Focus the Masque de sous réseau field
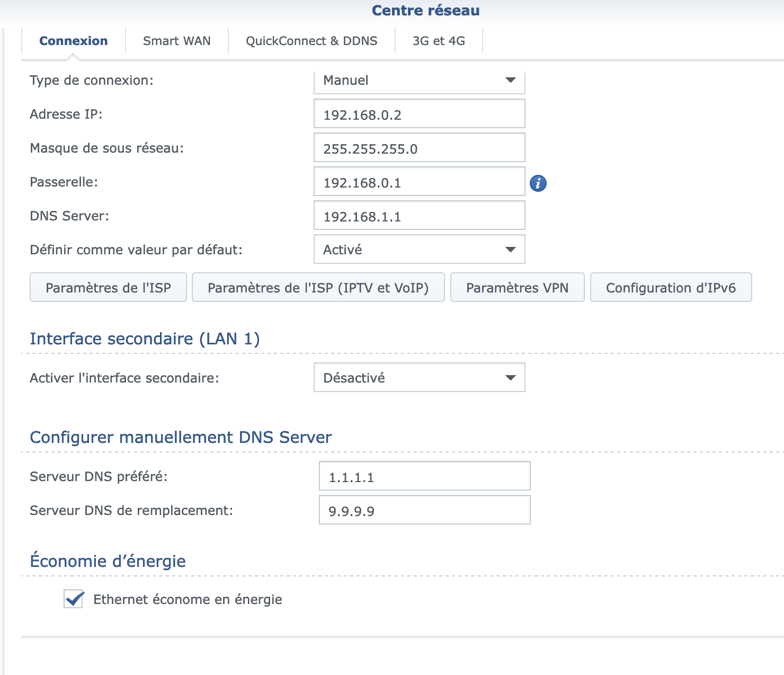The width and height of the screenshot is (784, 675). (420, 148)
